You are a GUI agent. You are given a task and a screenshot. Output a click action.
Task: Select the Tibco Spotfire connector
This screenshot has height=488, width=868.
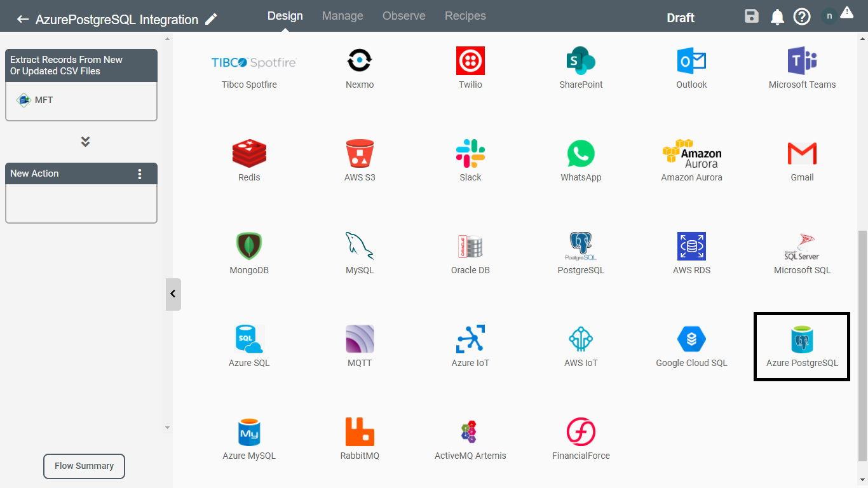click(x=249, y=67)
